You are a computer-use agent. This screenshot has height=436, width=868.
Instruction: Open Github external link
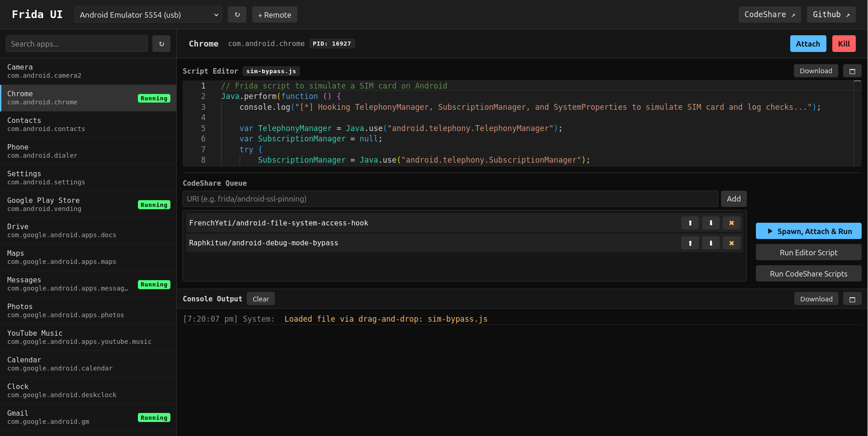831,14
